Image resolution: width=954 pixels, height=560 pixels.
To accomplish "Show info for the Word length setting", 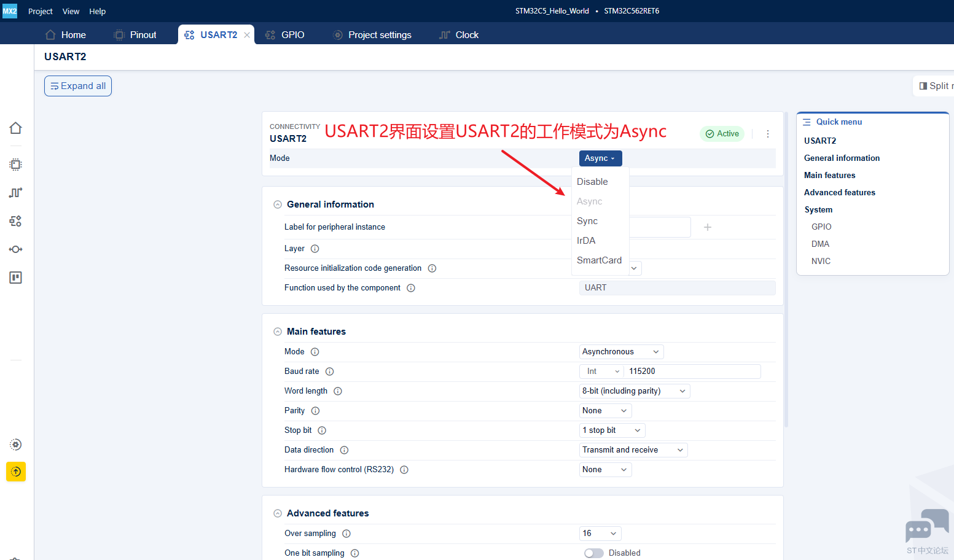I will (338, 391).
